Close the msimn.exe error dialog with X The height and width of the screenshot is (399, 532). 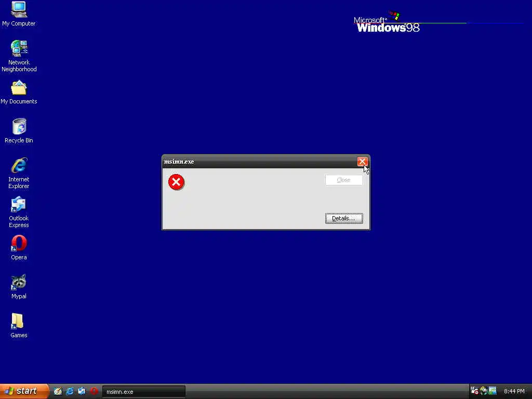pos(362,162)
